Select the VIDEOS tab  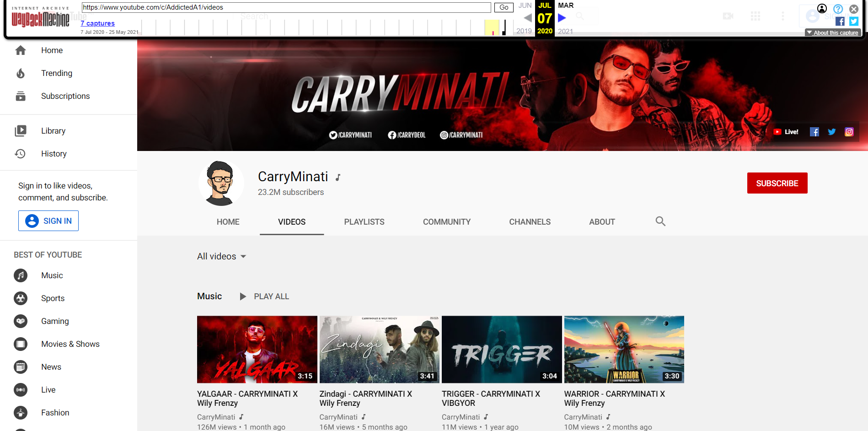coord(292,222)
